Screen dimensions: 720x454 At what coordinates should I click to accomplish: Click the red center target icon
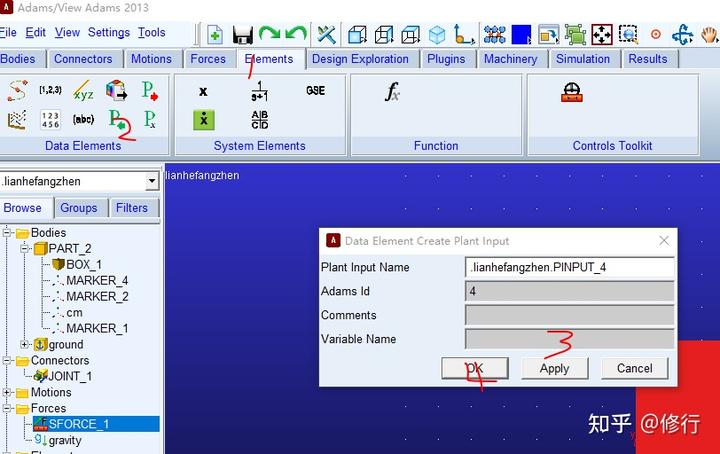tap(656, 34)
